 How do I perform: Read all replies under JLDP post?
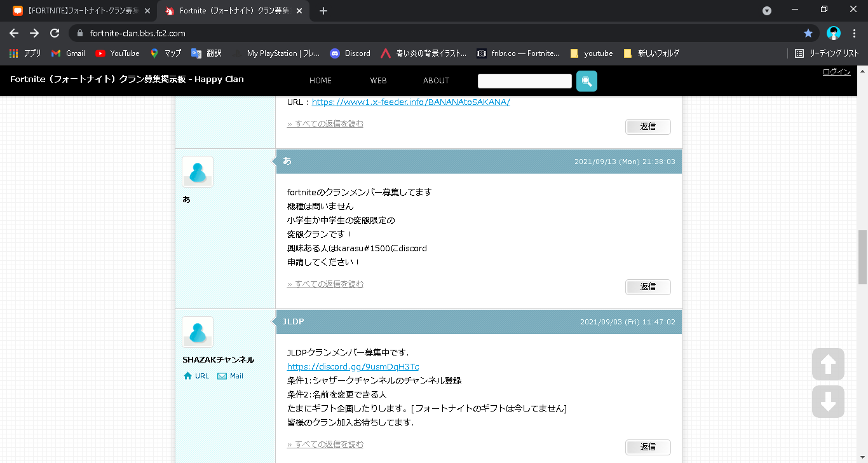[x=325, y=445]
